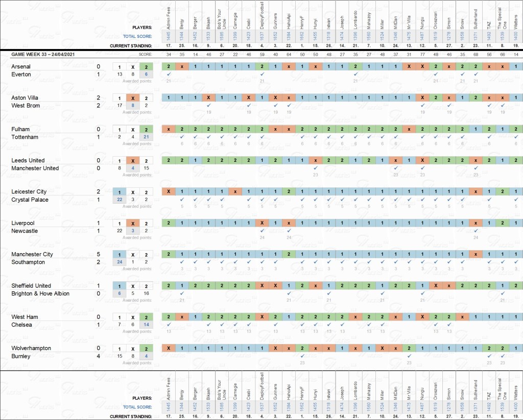Click the checkmark under Benjy's Sheffield United pick
This screenshot has height=420, width=523.
pyautogui.click(x=182, y=293)
